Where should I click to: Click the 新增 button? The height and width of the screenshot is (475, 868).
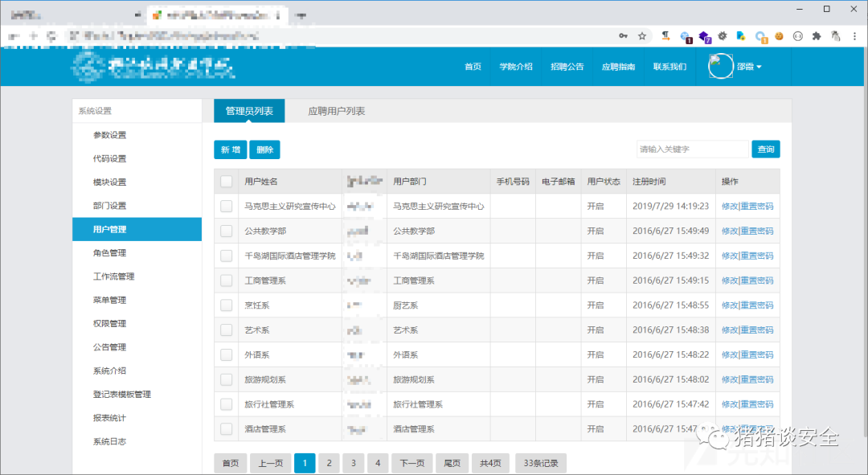(231, 149)
